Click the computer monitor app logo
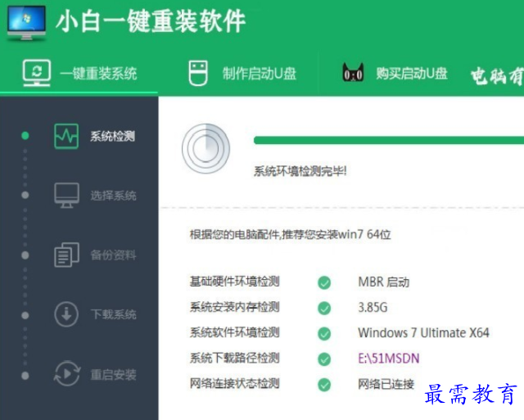The image size is (524, 420). click(26, 24)
